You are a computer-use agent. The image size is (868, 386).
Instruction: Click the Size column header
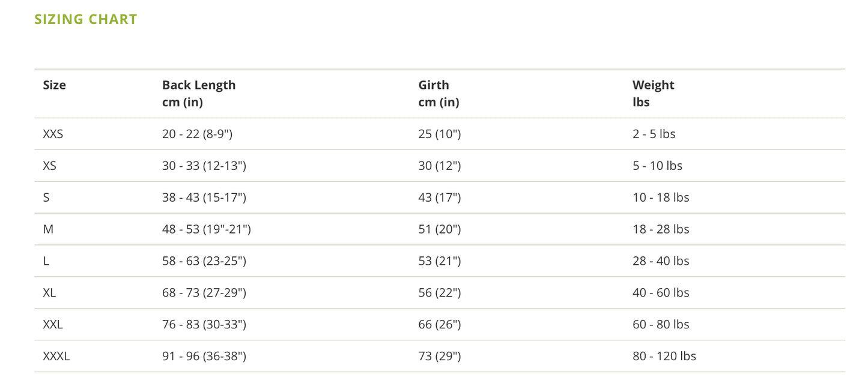[x=54, y=85]
